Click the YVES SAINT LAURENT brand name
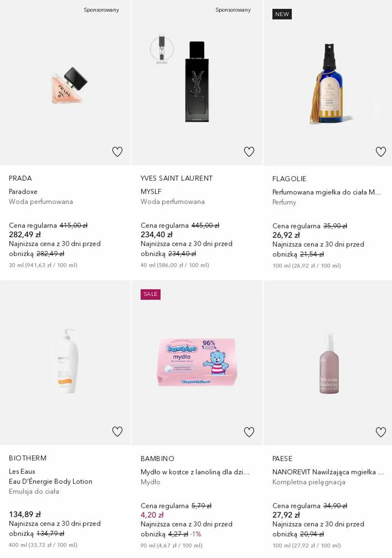Image resolution: width=392 pixels, height=558 pixels. (177, 178)
